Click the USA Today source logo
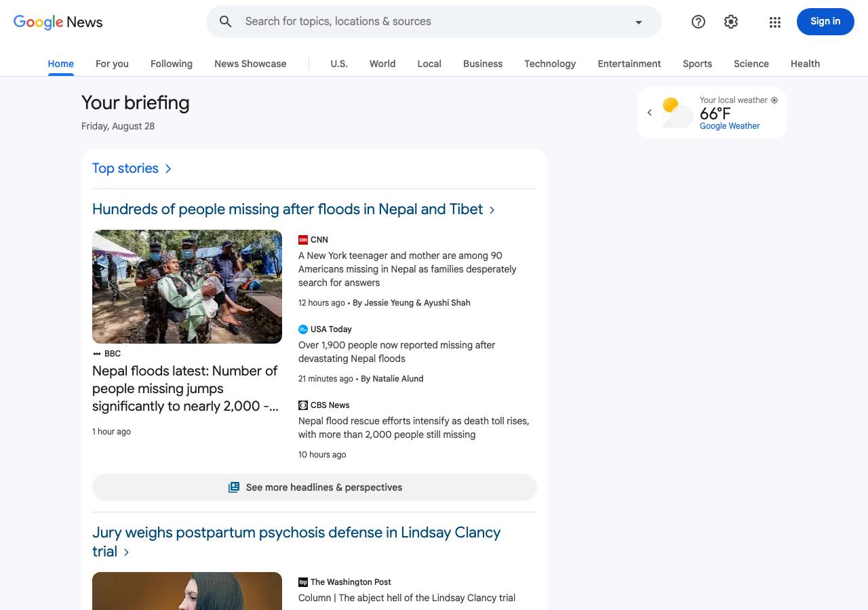This screenshot has height=610, width=868. click(x=303, y=329)
